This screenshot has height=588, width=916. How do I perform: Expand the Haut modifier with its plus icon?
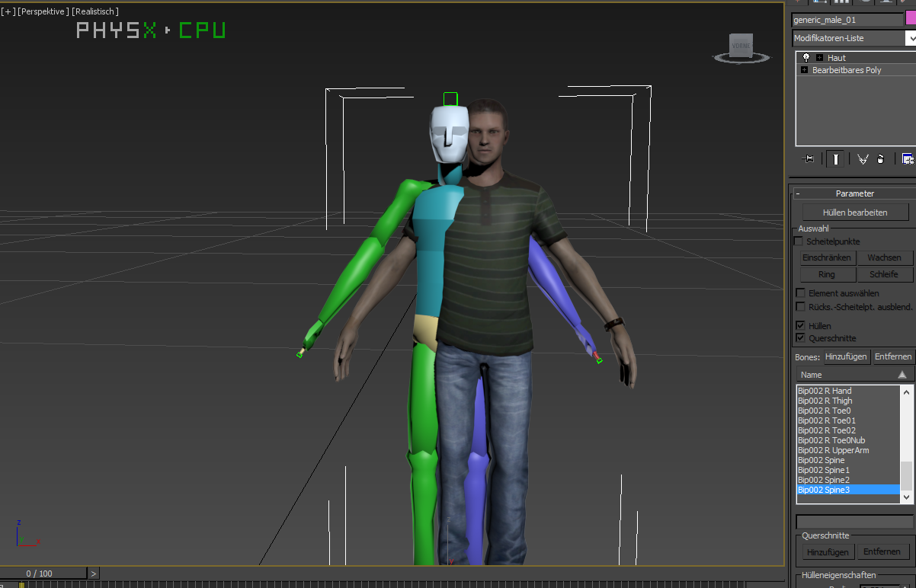[819, 58]
